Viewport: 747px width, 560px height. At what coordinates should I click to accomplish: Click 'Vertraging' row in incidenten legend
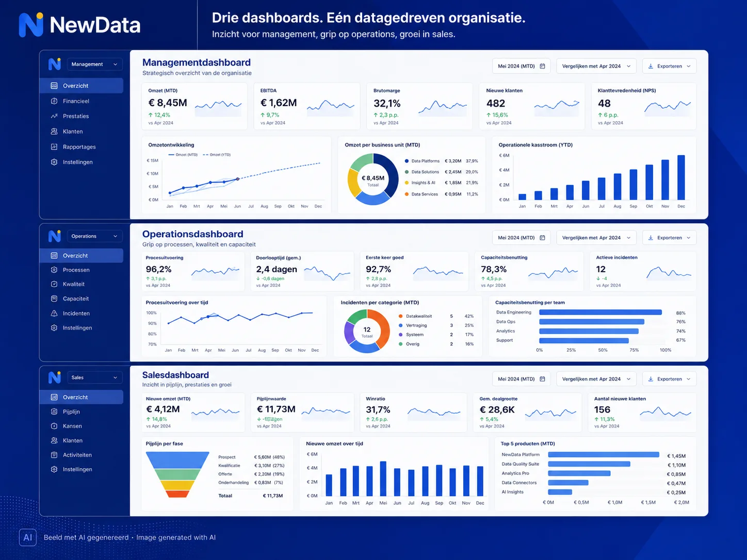pyautogui.click(x=436, y=325)
